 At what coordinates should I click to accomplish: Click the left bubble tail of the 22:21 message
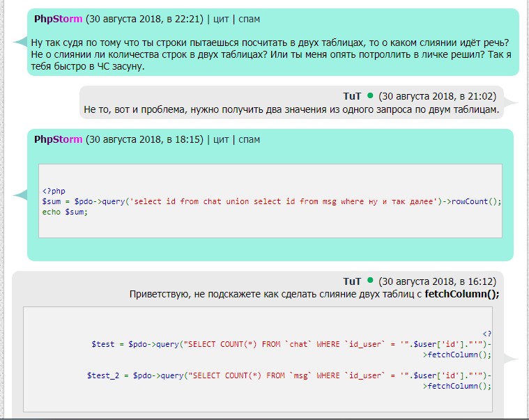click(20, 42)
